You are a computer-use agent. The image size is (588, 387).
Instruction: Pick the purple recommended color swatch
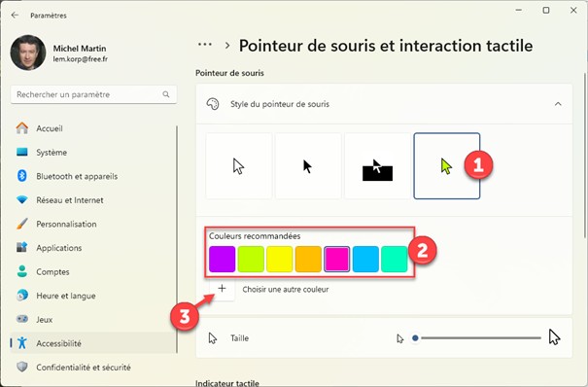222,259
